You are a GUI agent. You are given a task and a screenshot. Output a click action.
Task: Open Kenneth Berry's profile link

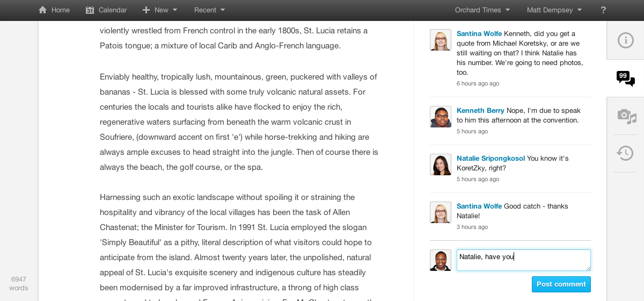tap(480, 111)
